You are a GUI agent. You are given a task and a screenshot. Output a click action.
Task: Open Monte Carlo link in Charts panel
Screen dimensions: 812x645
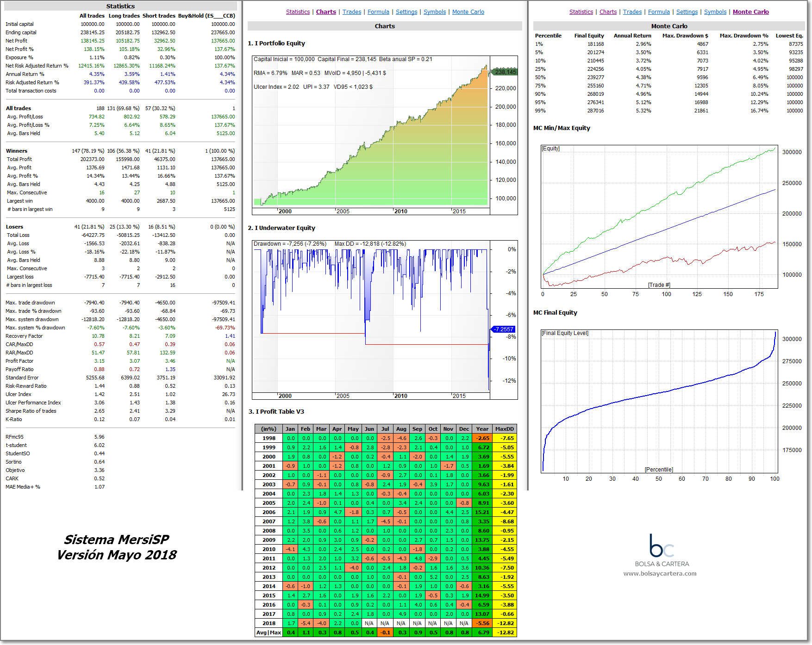point(468,12)
